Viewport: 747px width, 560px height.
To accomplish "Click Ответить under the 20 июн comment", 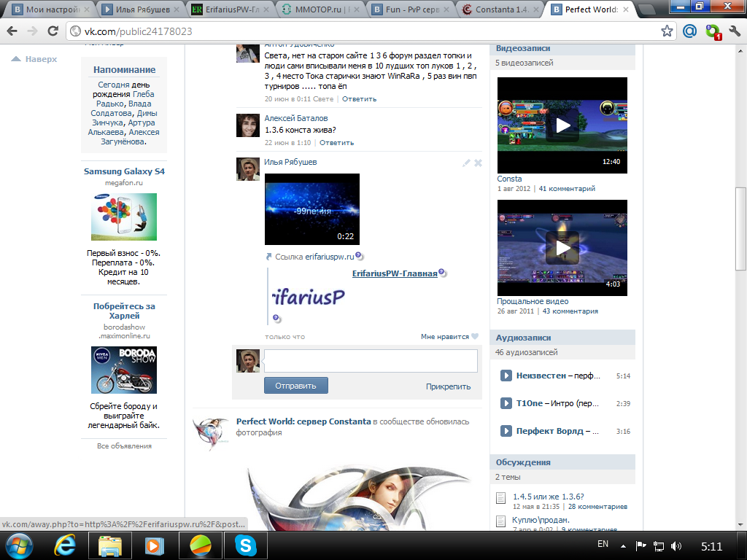I will [359, 99].
